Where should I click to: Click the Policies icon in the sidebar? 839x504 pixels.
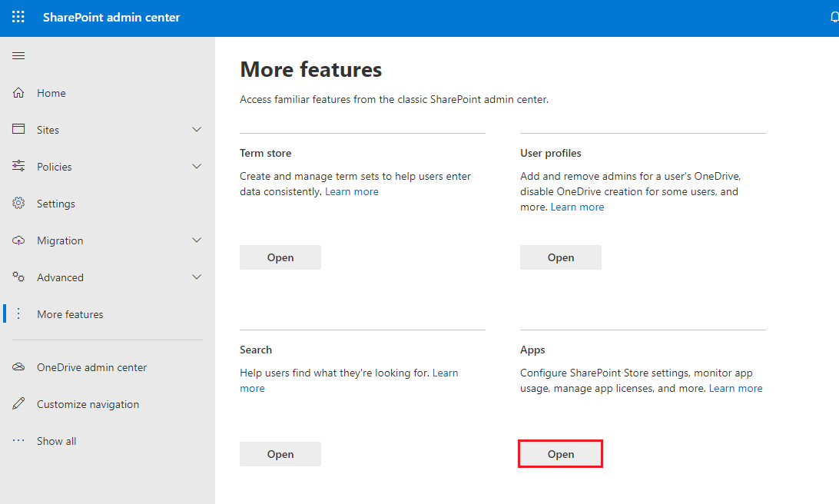pyautogui.click(x=18, y=166)
